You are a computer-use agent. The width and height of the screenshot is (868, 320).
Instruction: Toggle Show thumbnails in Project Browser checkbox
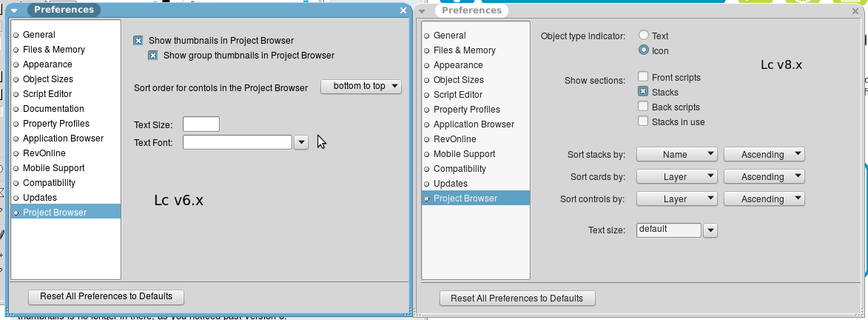(138, 41)
